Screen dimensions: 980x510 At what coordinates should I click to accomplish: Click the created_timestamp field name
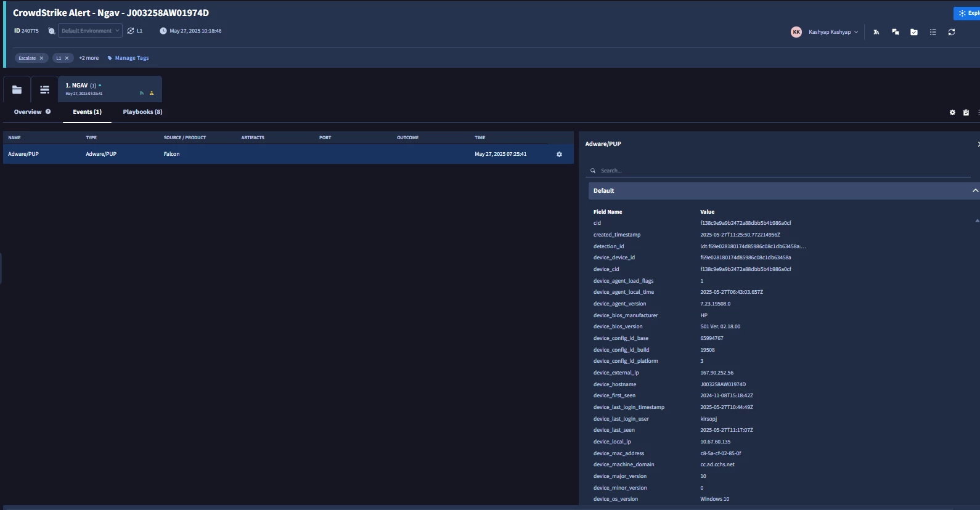617,235
